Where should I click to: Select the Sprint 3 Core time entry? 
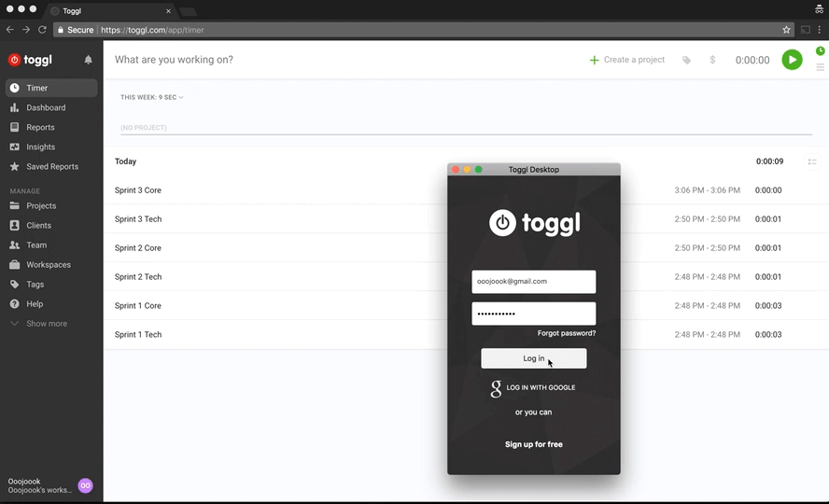[138, 190]
